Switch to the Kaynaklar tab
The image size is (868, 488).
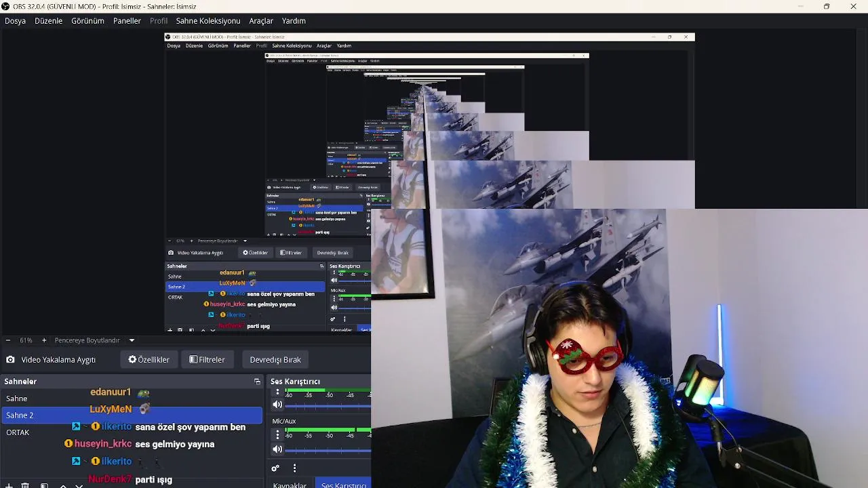pyautogui.click(x=290, y=485)
